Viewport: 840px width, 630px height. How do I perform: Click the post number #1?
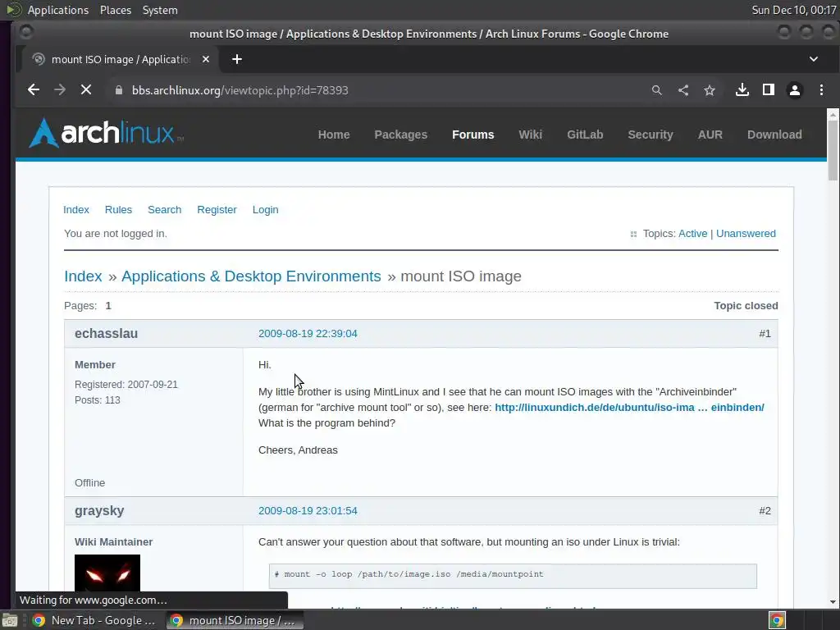click(765, 333)
